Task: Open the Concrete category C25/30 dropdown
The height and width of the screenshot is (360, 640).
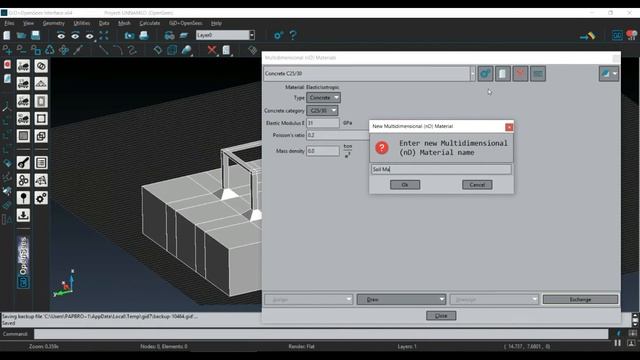Action: (322, 111)
